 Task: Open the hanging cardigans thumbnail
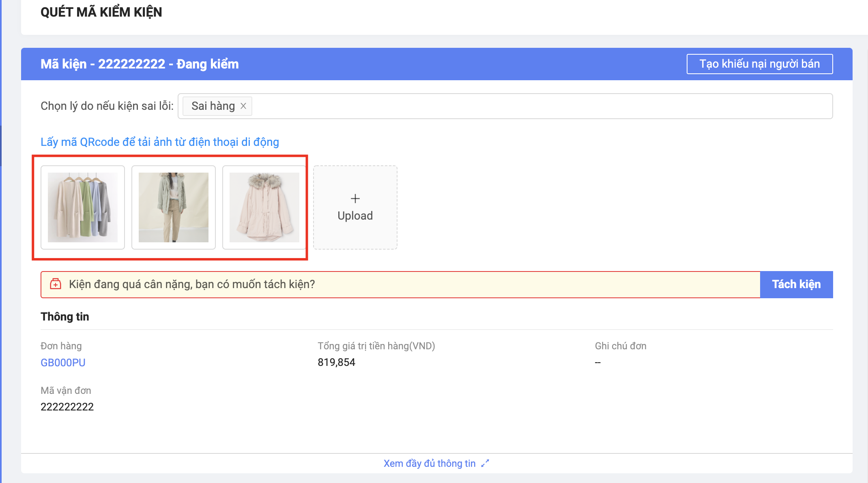[83, 207]
